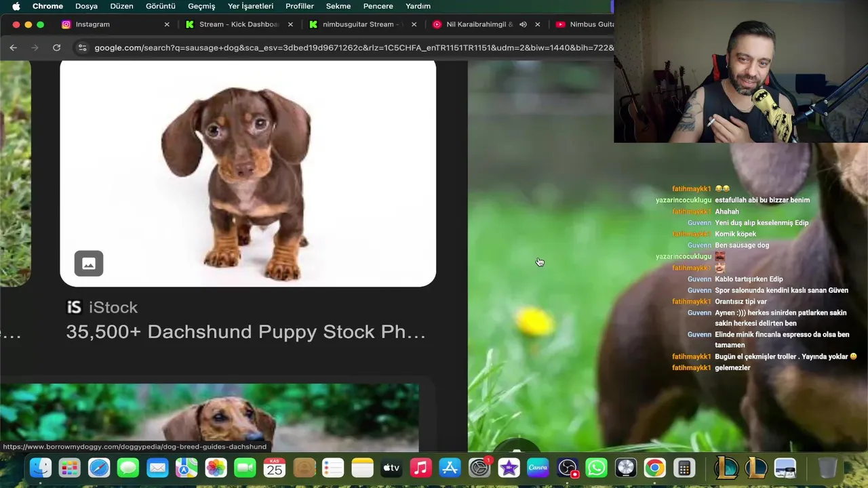Click chat message 'Ben sausage dog'
Image resolution: width=868 pixels, height=488 pixels.
(x=742, y=245)
